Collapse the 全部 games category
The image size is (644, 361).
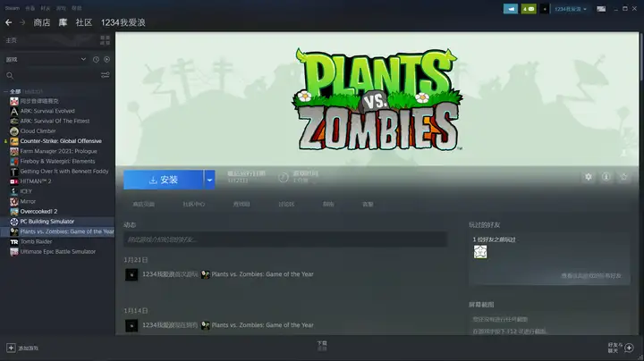[5, 91]
